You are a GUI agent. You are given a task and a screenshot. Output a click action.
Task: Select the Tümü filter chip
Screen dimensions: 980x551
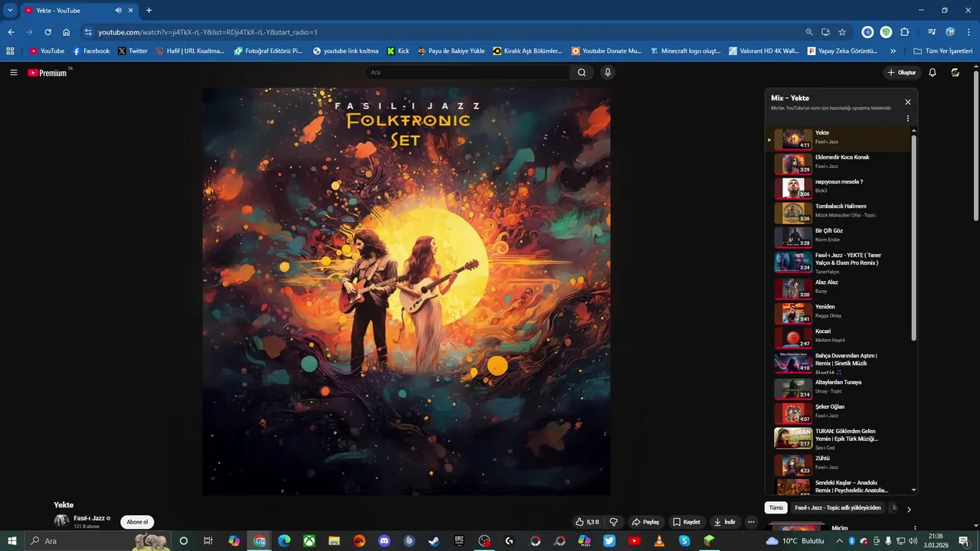776,508
